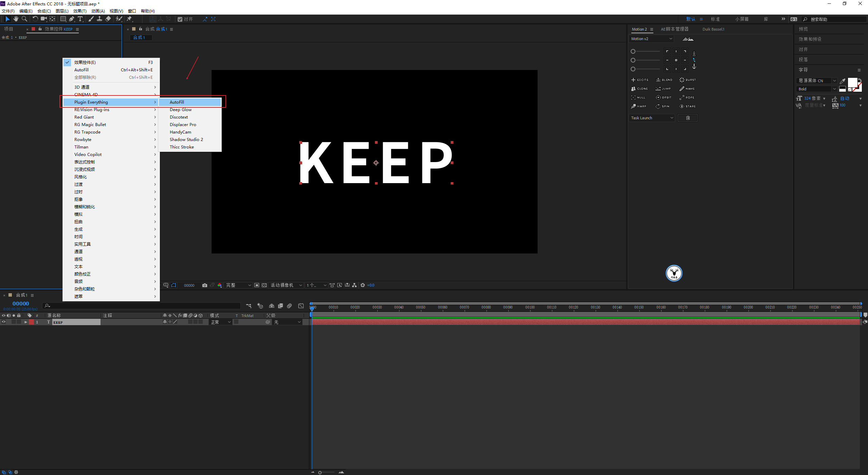868x475 pixels.
Task: Open the Video Copilot effects submenu
Action: [x=88, y=155]
